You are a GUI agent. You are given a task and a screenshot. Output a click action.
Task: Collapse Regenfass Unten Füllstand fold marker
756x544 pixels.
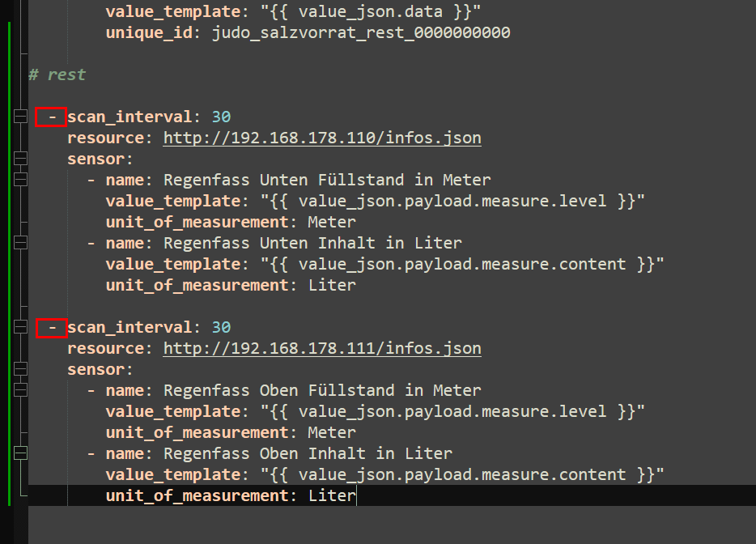tap(20, 180)
